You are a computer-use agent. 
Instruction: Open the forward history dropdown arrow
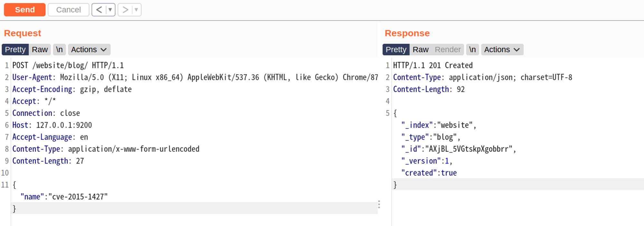(137, 10)
